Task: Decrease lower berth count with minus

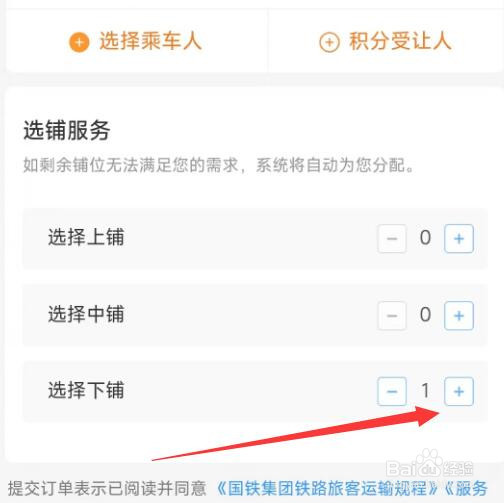Action: (x=392, y=391)
